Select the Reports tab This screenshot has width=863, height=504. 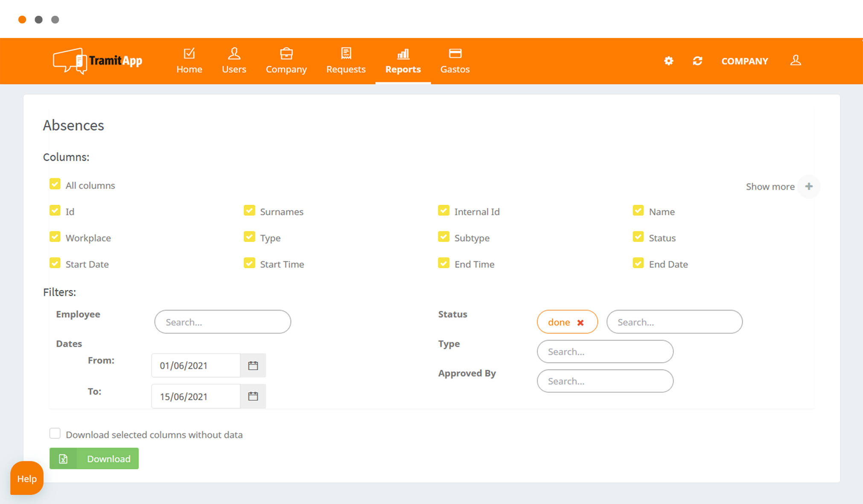(x=403, y=61)
